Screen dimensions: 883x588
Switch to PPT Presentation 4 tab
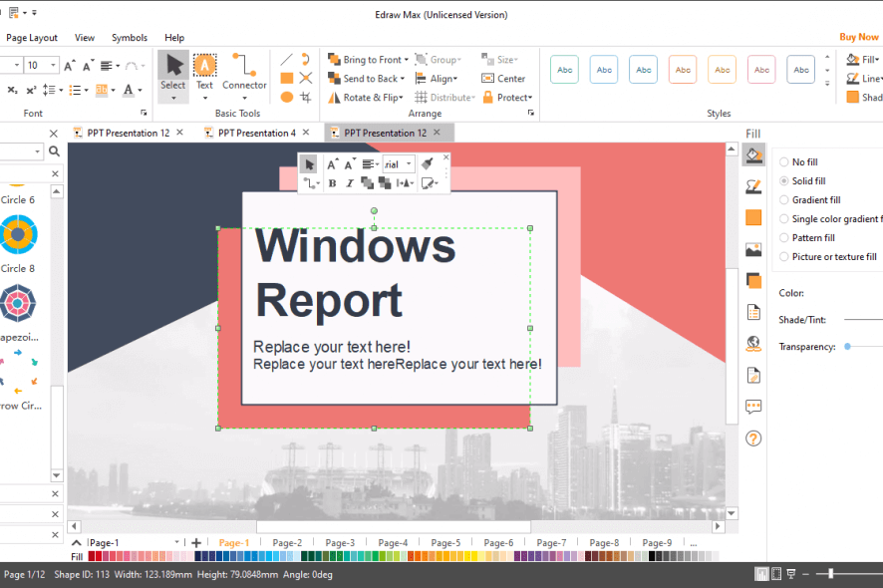(x=257, y=133)
